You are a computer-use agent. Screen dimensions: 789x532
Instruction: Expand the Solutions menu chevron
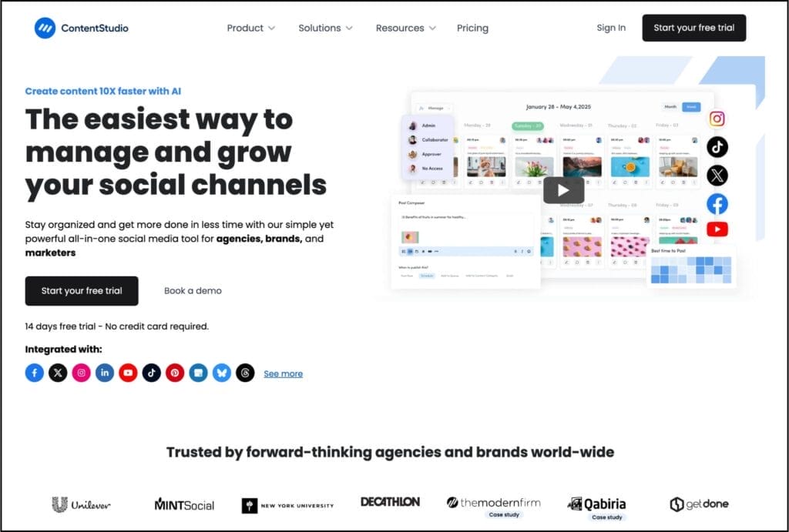349,28
